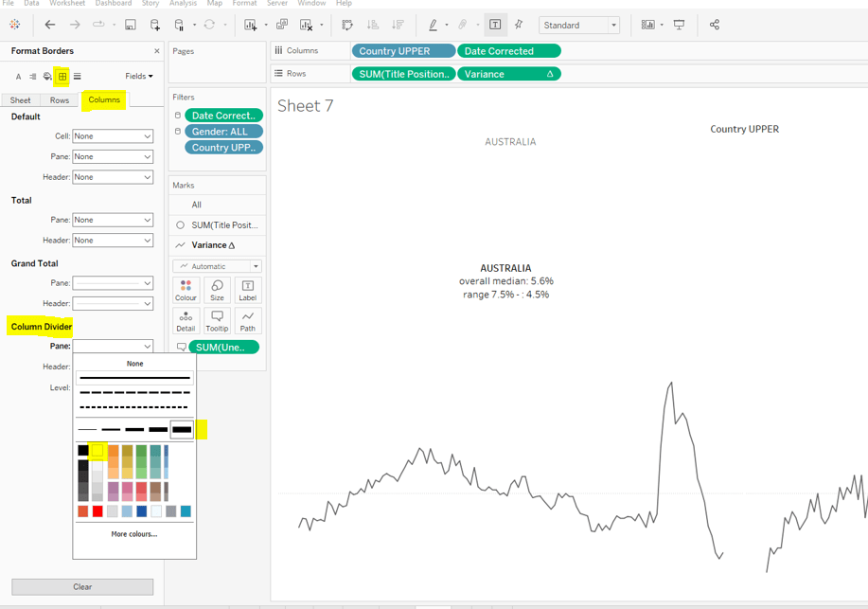Click the Presentation mode icon
This screenshot has width=868, height=609.
(x=679, y=25)
